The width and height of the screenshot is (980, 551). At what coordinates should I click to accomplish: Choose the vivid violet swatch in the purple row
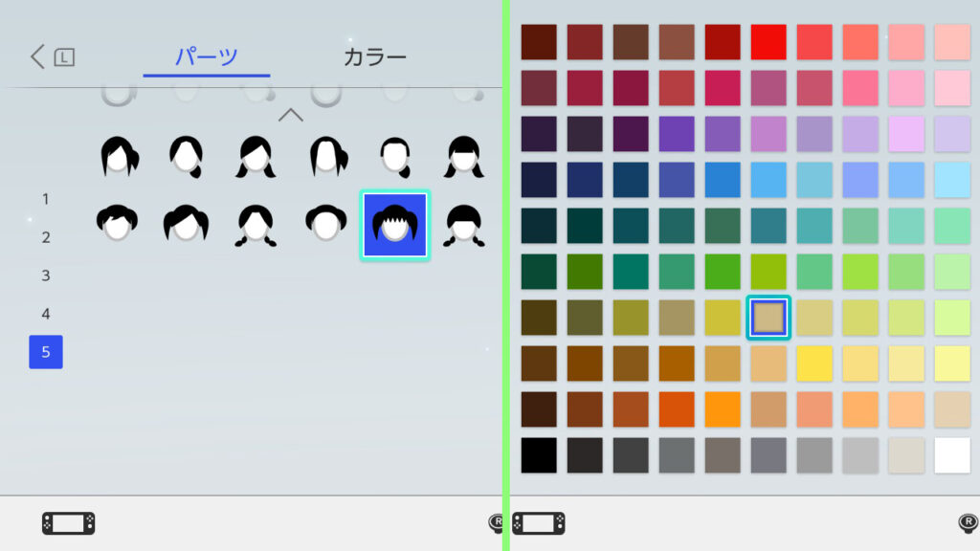(x=677, y=134)
